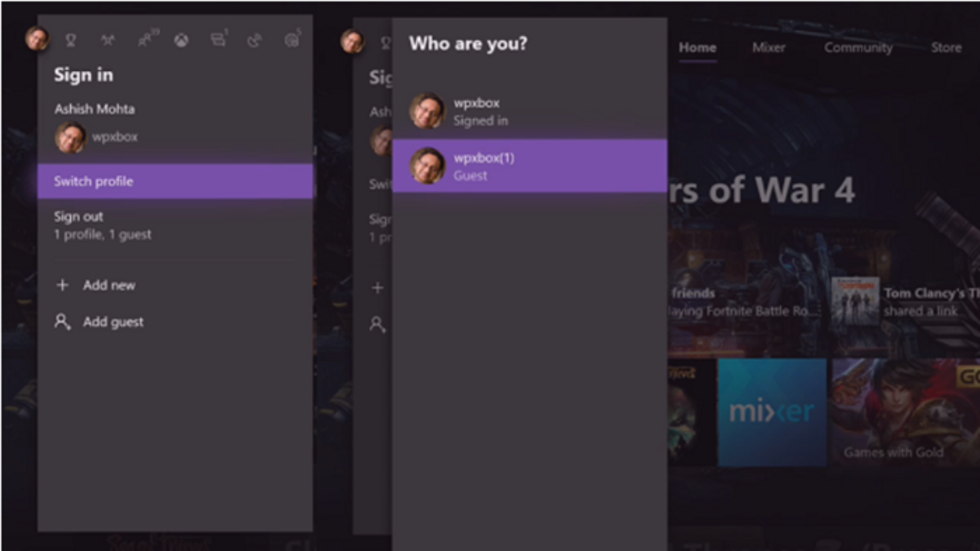
Task: Switch to the Community tab
Action: (x=858, y=47)
